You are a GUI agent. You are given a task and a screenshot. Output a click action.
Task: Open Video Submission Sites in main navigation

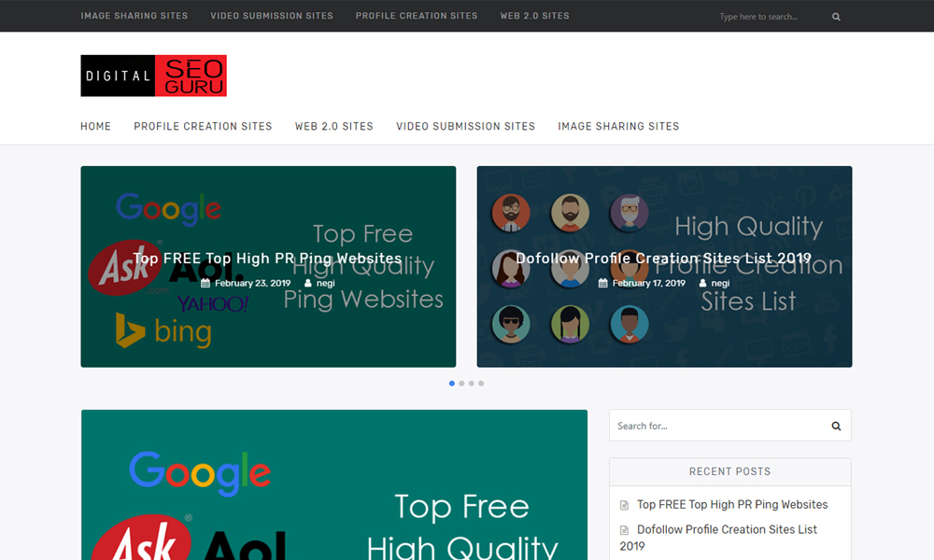465,126
